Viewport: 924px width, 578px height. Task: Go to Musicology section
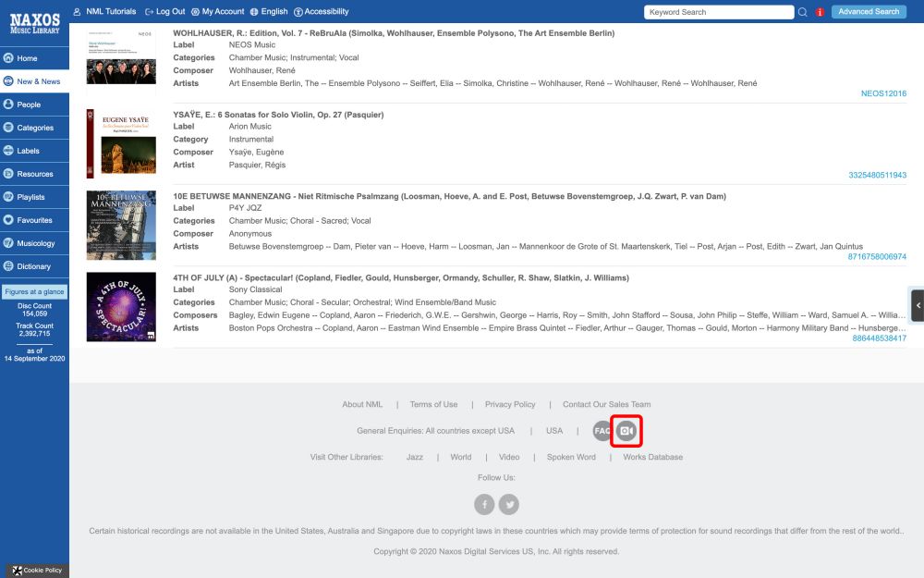point(34,243)
